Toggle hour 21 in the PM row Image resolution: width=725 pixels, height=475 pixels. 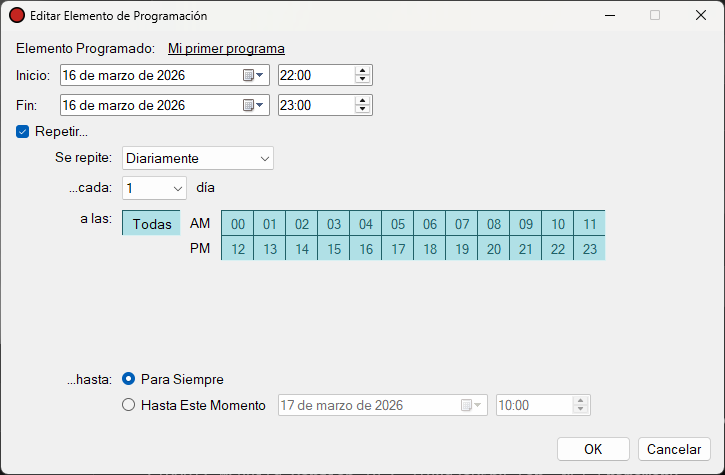pos(526,248)
